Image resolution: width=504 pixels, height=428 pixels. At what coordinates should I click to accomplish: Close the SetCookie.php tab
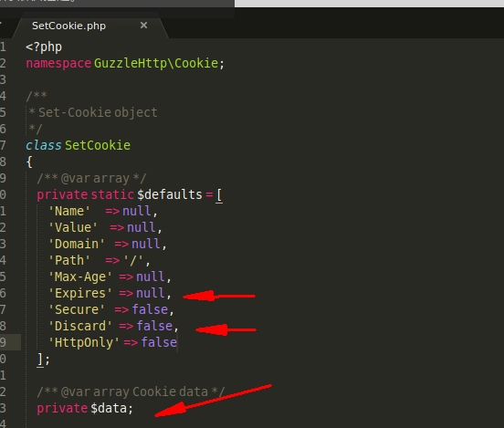click(143, 25)
